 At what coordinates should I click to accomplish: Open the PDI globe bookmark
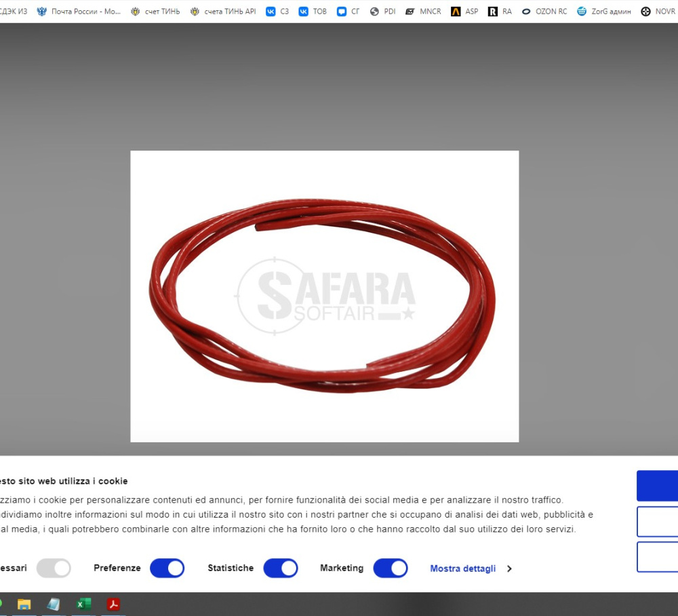point(382,12)
